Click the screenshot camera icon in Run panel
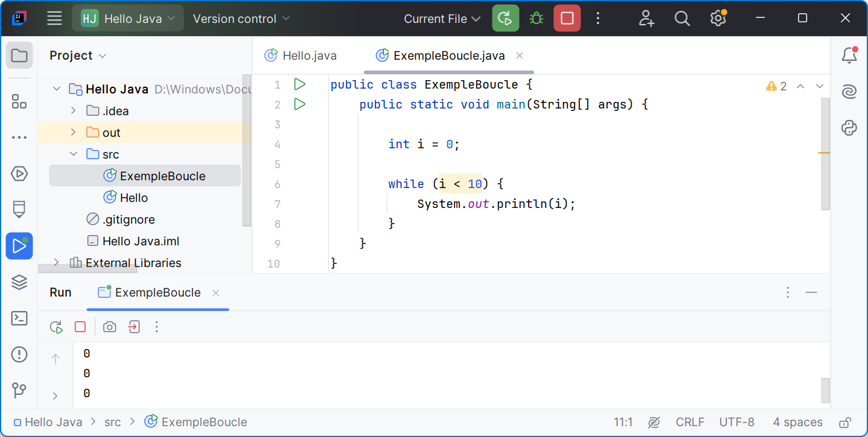The width and height of the screenshot is (868, 437). (x=110, y=327)
